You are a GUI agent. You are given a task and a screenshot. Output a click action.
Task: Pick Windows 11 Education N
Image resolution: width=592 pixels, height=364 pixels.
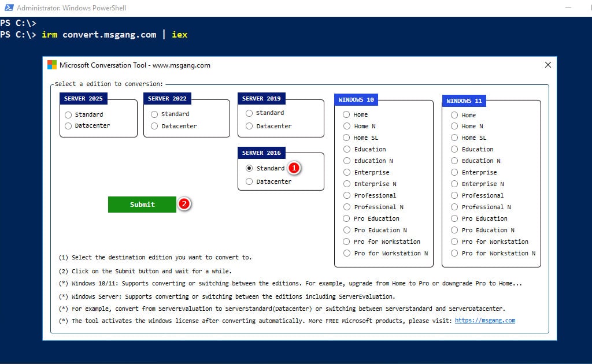[x=454, y=161]
